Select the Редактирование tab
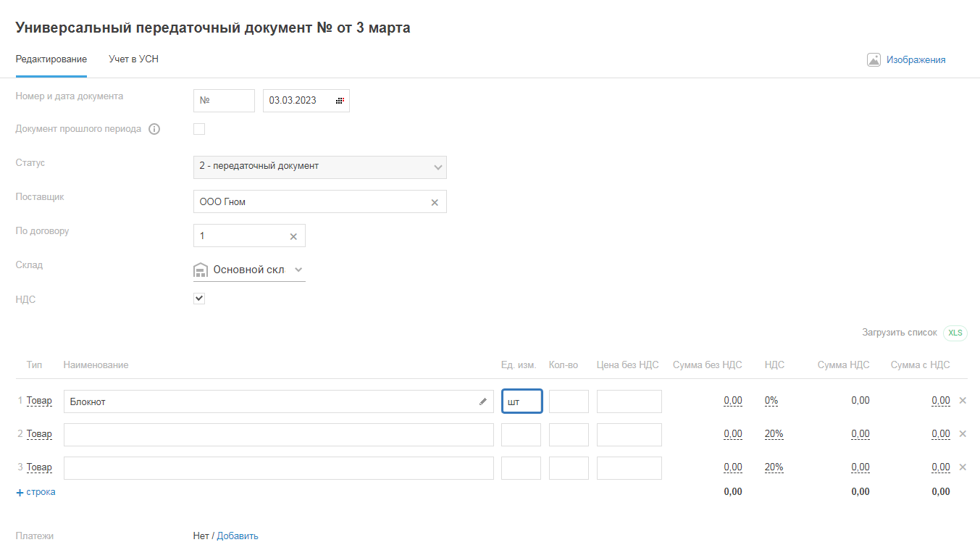 [51, 59]
